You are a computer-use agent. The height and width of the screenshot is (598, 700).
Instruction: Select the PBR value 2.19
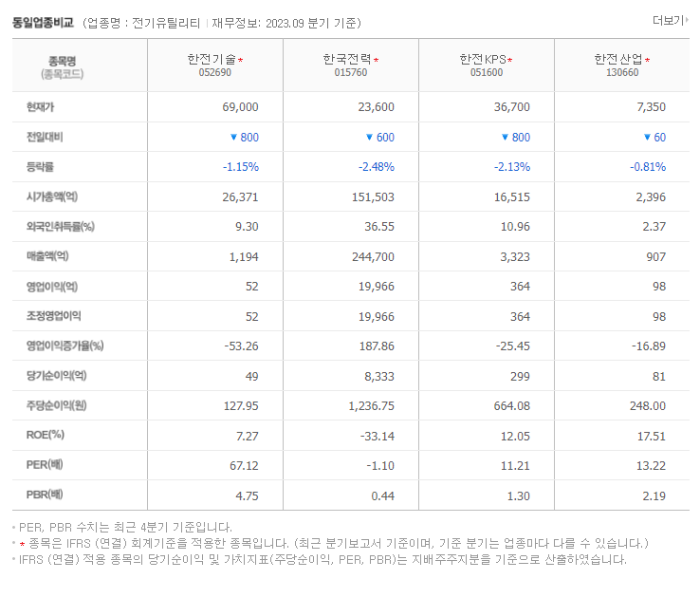point(654,495)
